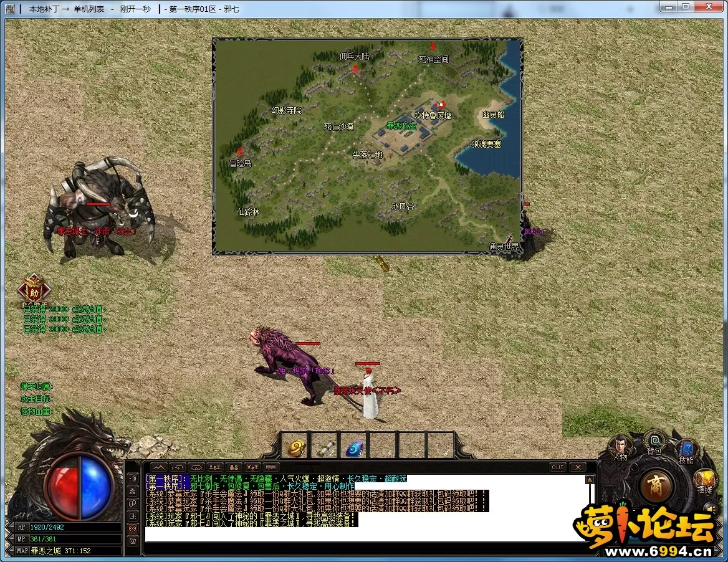The width and height of the screenshot is (728, 562).
Task: Select 狼魂要塞 on the world map
Action: point(487,145)
